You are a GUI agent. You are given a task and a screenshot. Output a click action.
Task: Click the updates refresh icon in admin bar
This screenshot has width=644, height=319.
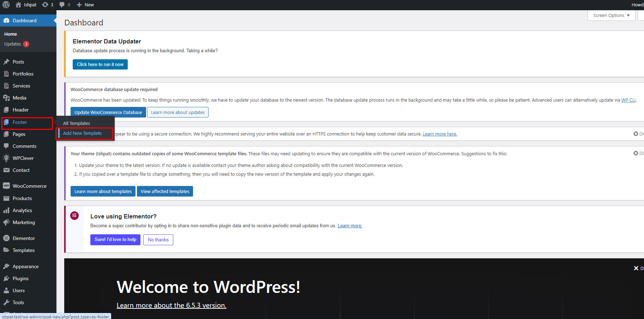pyautogui.click(x=45, y=5)
